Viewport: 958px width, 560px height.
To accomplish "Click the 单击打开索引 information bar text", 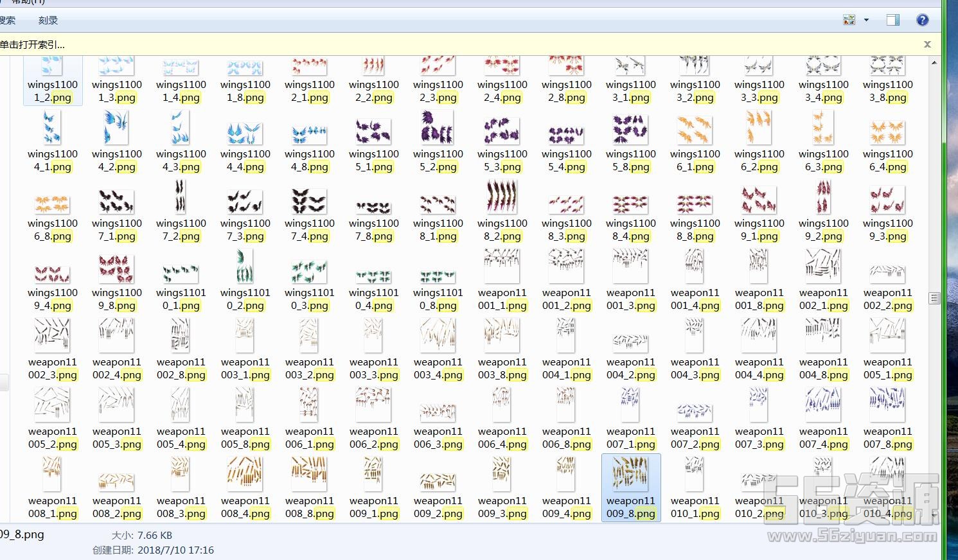I will click(x=32, y=45).
